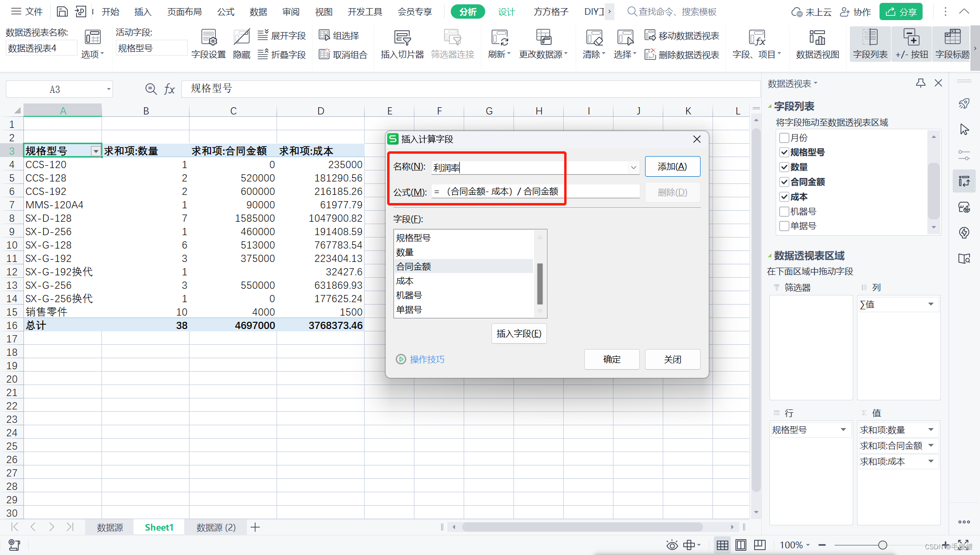The height and width of the screenshot is (555, 980).
Task: Expand 求和项:数量 value dropdown
Action: (931, 430)
